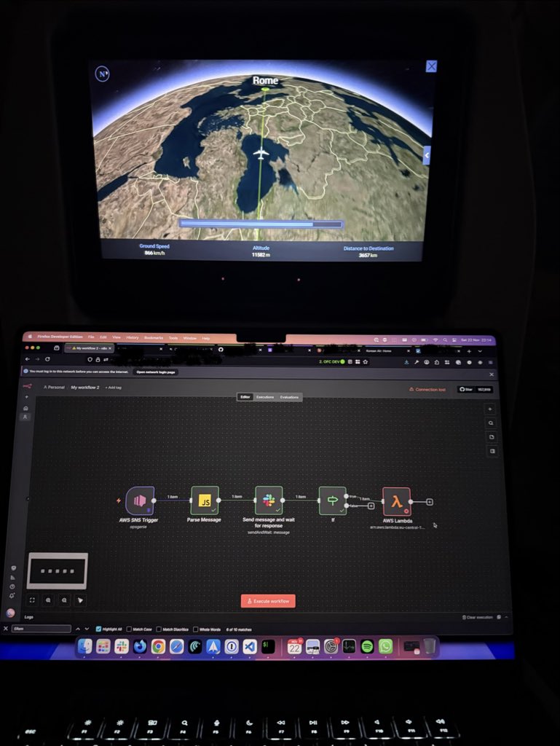Open the Bookmarks menu
Screen dimensions: 560x746
154,338
